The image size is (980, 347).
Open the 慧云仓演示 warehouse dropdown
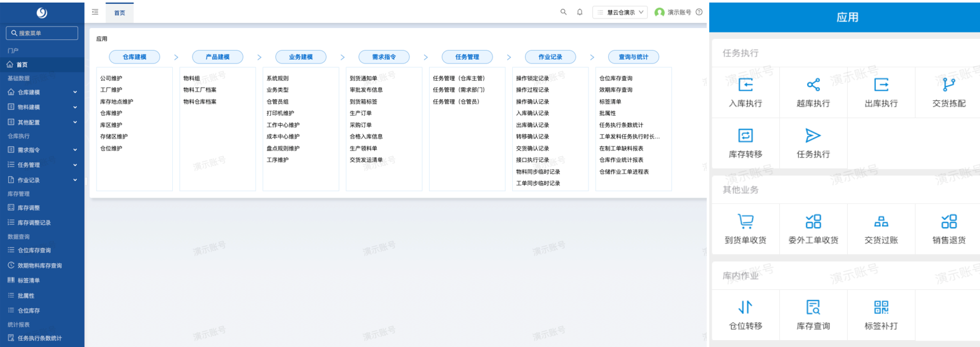tap(620, 12)
